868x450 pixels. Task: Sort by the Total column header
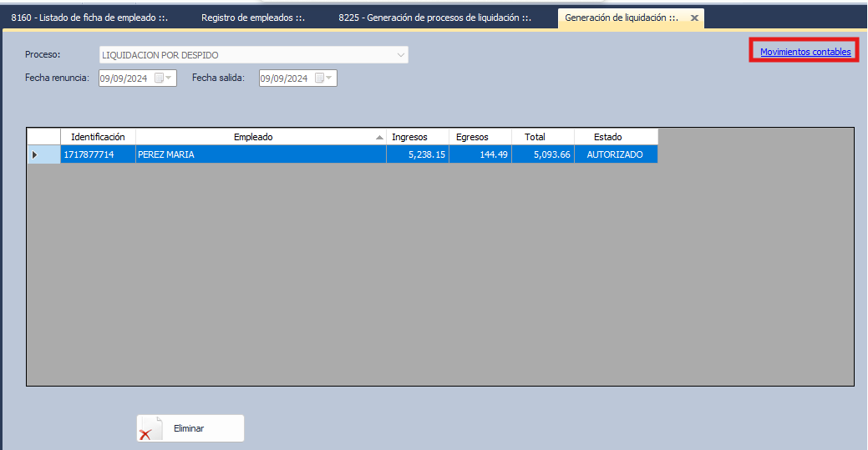(x=535, y=137)
